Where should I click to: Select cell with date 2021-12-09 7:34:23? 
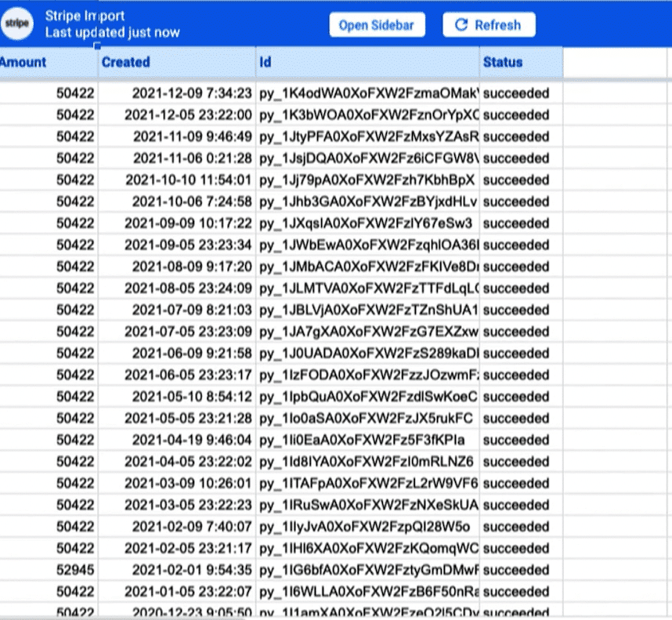[176, 93]
